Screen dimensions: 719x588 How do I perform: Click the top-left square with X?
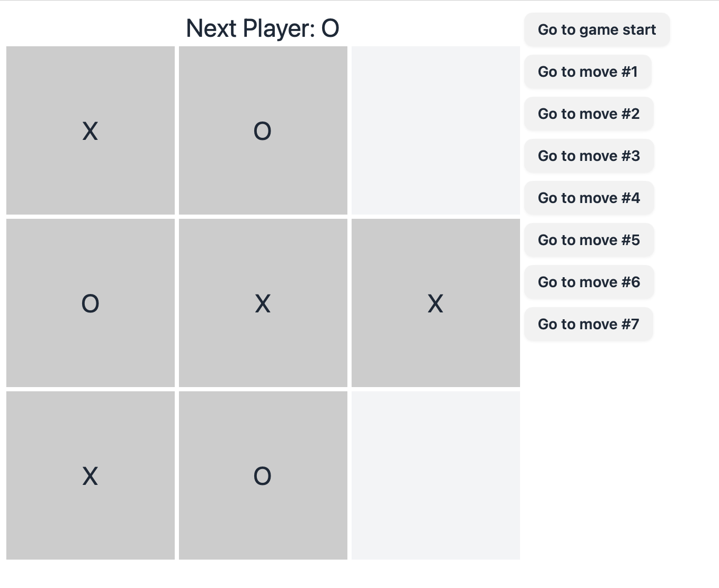(91, 130)
